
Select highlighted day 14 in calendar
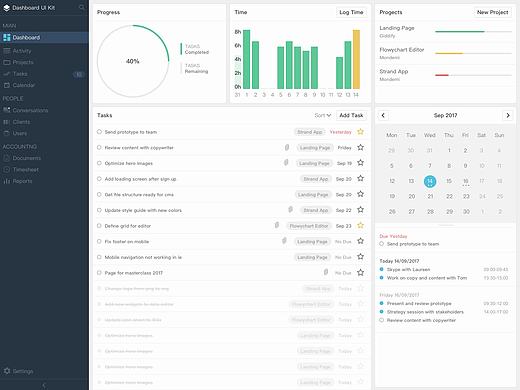430,181
